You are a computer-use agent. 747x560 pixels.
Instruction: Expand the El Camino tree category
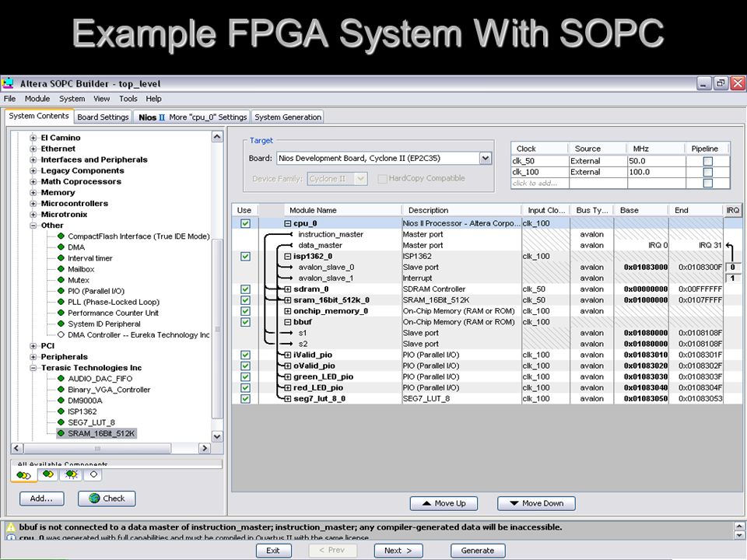(33, 138)
